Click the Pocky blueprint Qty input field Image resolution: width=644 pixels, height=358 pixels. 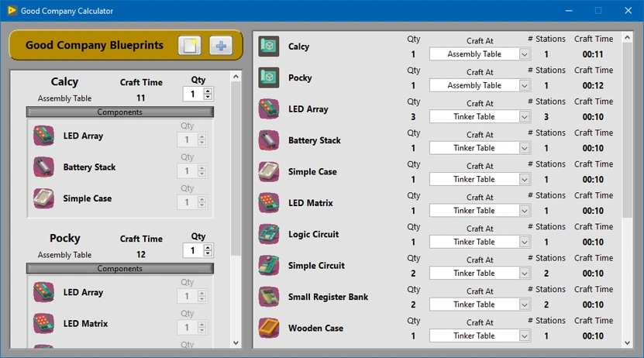193,250
